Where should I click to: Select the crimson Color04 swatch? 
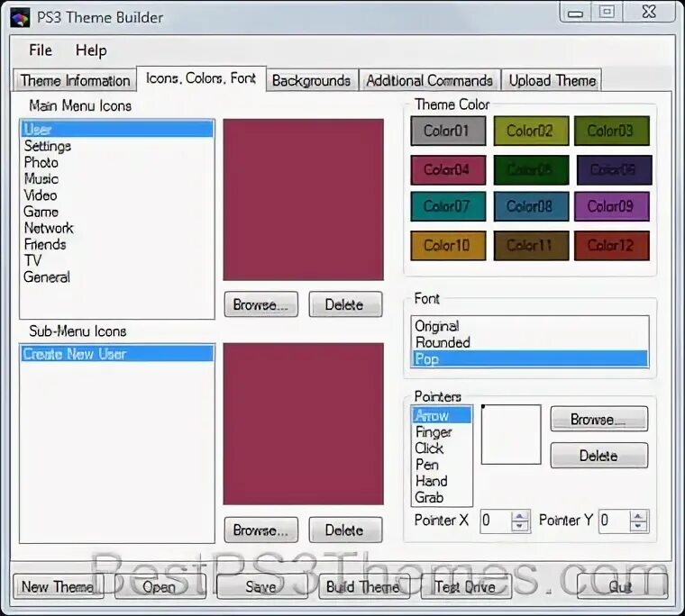coord(448,170)
